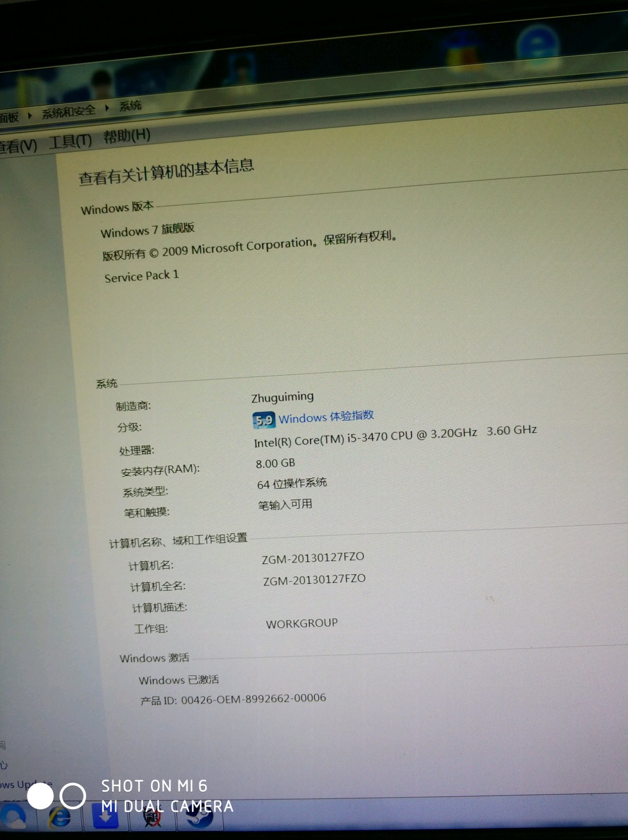Go to 系统和安全 in the address breadcrumb
Viewport: 628px width, 840px height.
pos(68,112)
